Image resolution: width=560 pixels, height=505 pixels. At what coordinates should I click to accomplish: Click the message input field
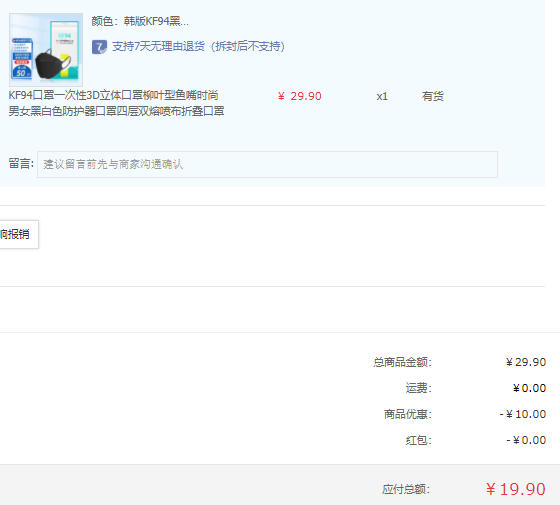(x=268, y=164)
